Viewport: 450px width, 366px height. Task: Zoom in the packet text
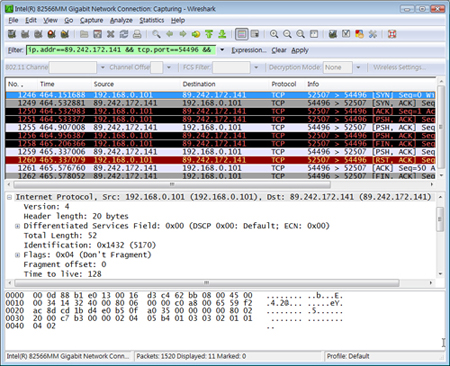pyautogui.click(x=274, y=34)
